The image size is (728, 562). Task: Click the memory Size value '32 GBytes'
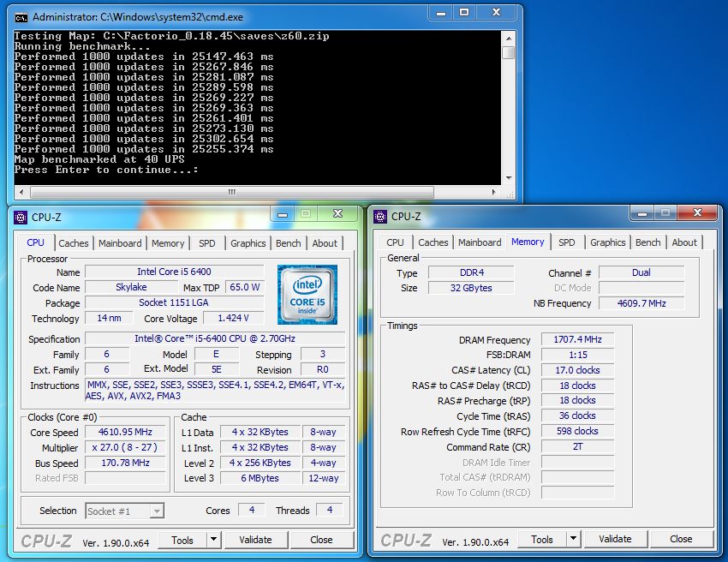click(x=471, y=288)
